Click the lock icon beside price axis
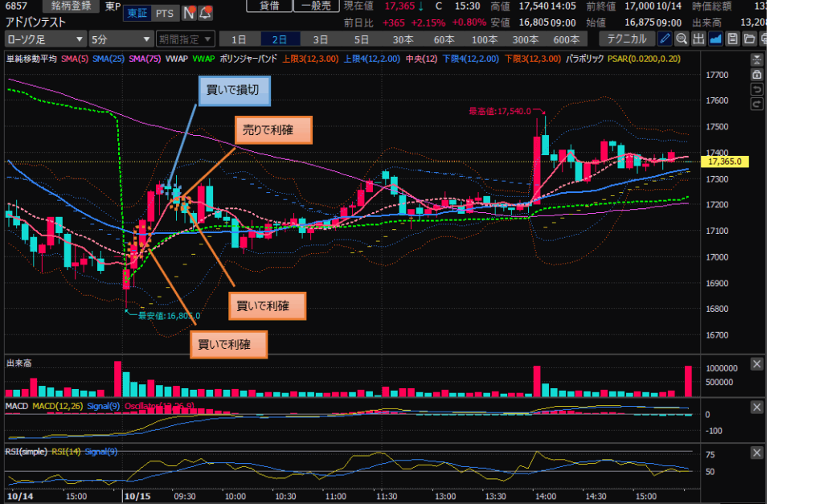The height and width of the screenshot is (504, 823). pyautogui.click(x=756, y=74)
